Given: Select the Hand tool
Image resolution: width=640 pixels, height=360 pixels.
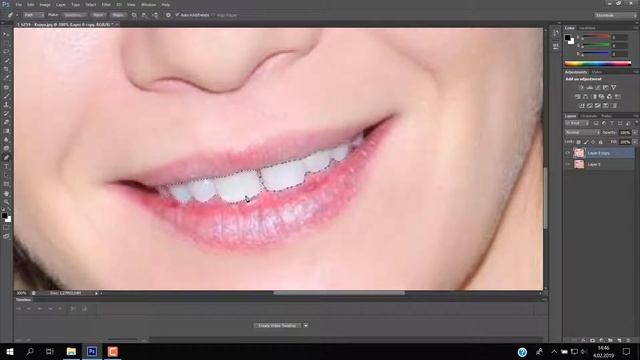Looking at the screenshot, I should point(6,193).
